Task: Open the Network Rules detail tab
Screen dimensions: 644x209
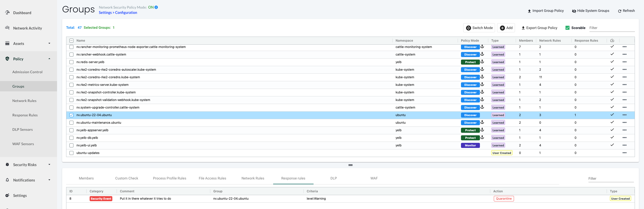Action: click(253, 178)
